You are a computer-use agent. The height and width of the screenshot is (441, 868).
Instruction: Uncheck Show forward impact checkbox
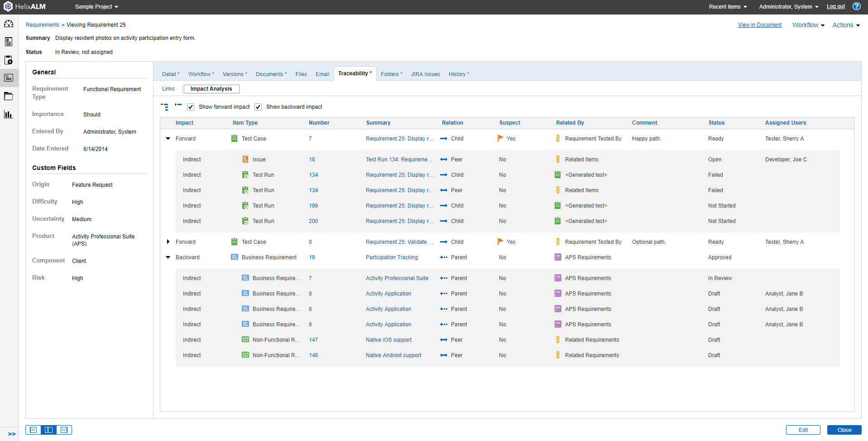tap(191, 107)
